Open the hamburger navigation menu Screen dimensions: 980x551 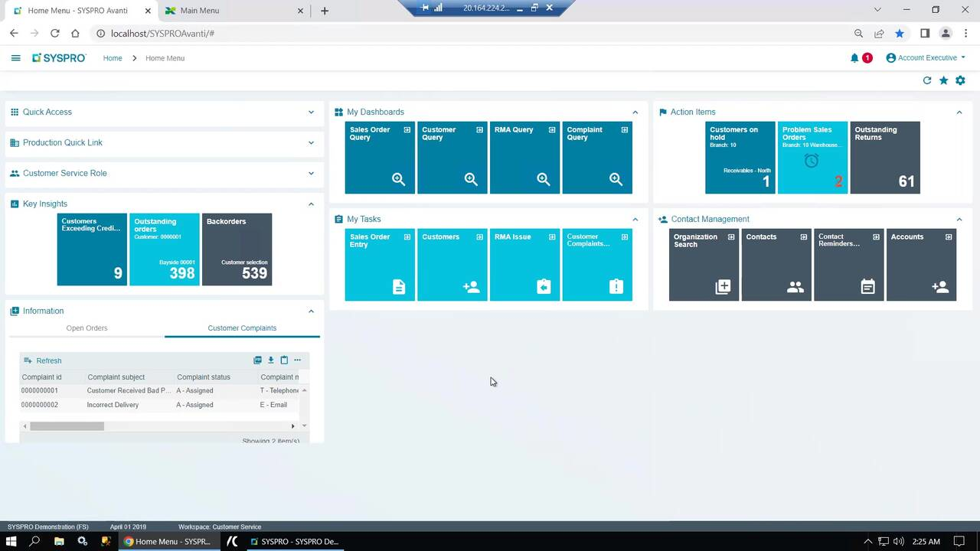[15, 57]
